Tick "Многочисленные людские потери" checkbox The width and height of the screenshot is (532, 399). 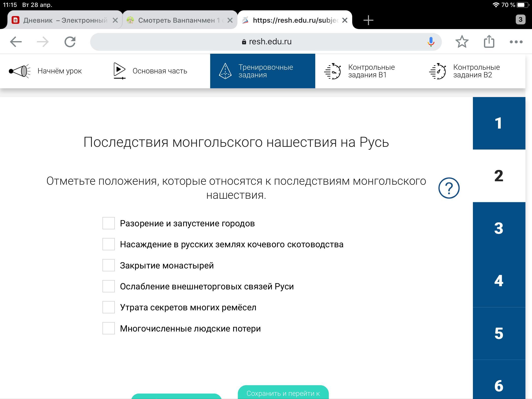coord(109,328)
